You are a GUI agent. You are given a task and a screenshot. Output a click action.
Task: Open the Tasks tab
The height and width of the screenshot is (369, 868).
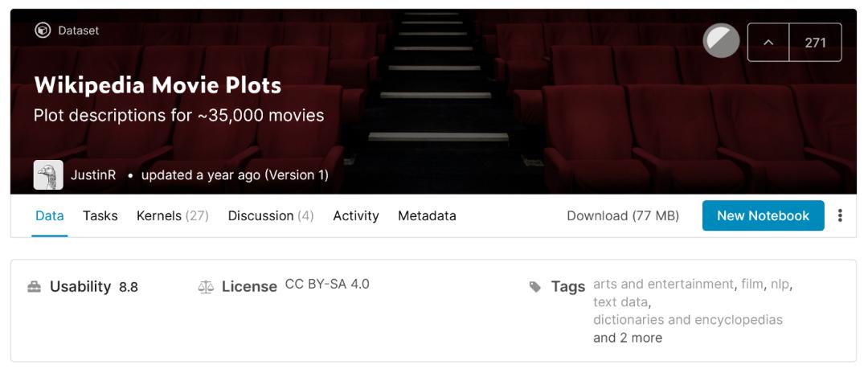pos(100,215)
